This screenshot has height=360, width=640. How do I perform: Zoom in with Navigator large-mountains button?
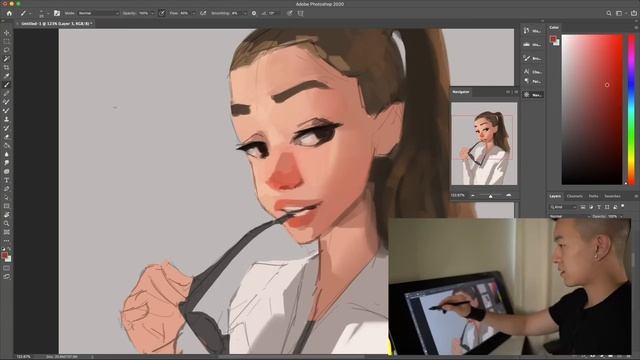tap(509, 196)
